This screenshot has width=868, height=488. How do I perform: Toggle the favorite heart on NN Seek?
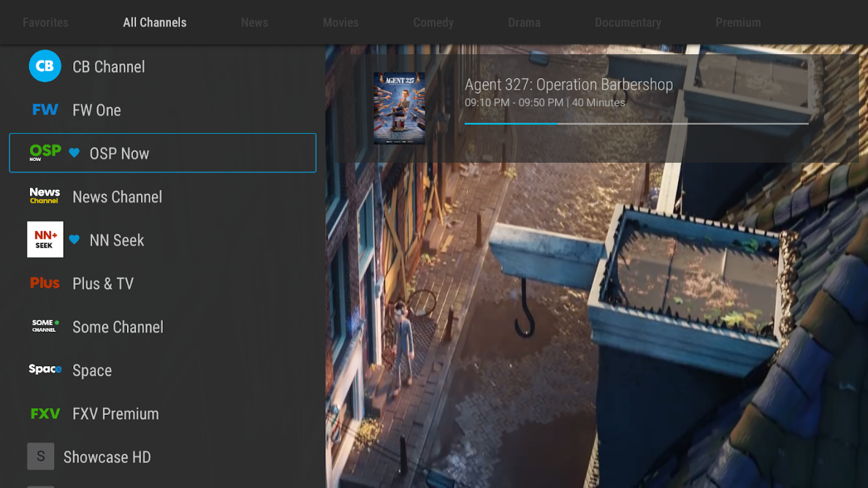click(x=74, y=240)
